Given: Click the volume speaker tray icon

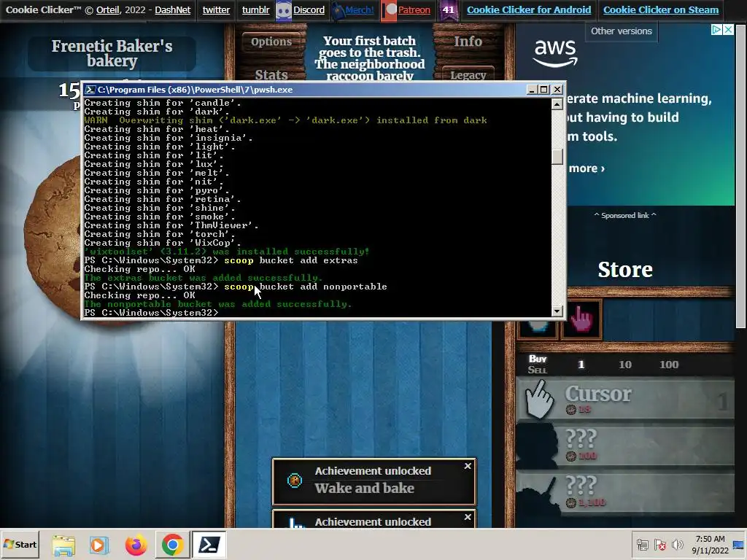Looking at the screenshot, I should tap(677, 545).
